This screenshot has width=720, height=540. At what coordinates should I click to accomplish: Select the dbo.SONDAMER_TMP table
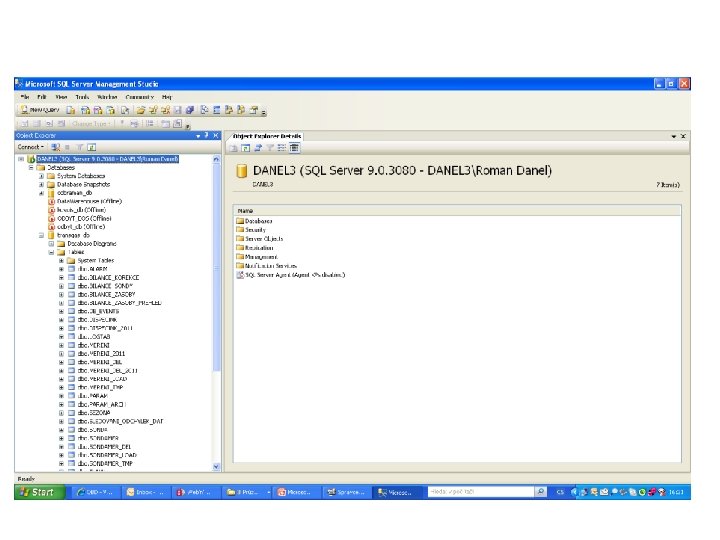pyautogui.click(x=105, y=463)
